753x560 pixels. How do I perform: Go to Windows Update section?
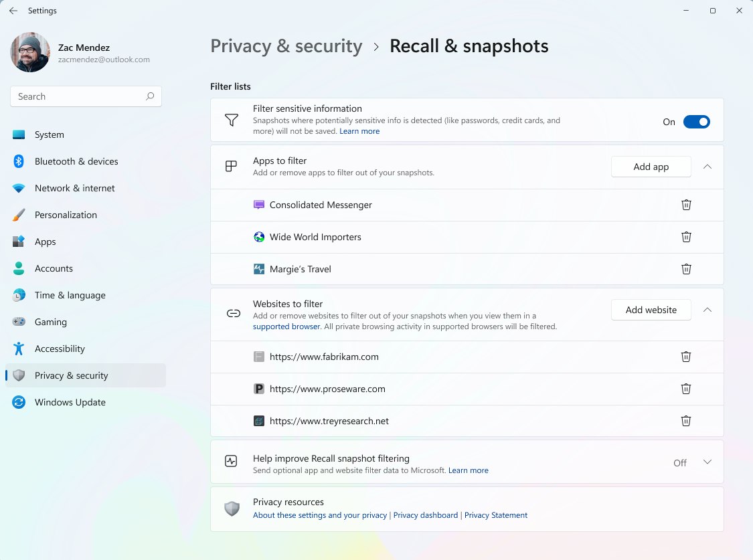70,402
